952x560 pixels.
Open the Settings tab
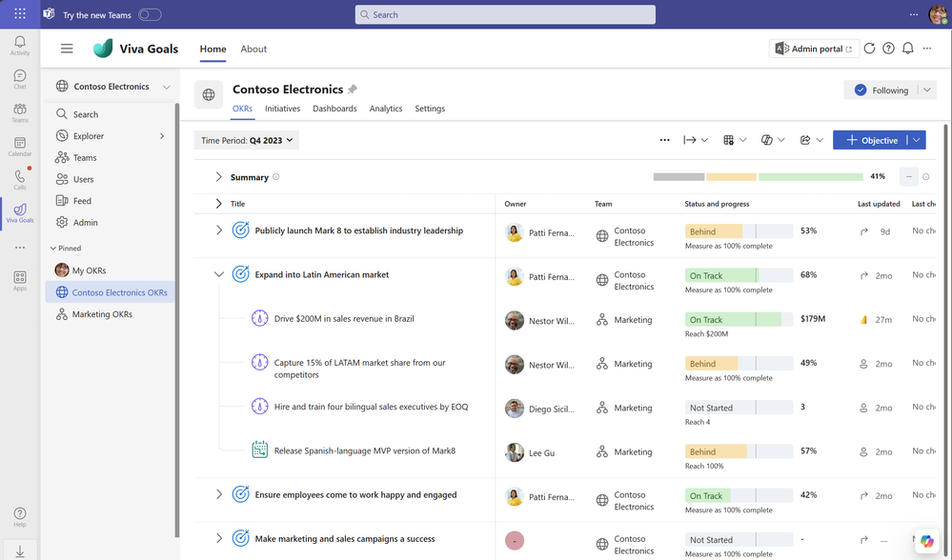(x=430, y=109)
